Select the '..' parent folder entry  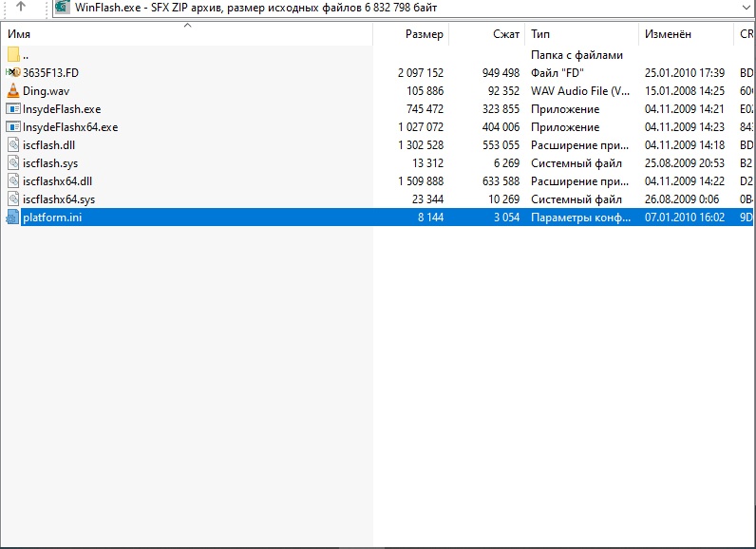26,55
